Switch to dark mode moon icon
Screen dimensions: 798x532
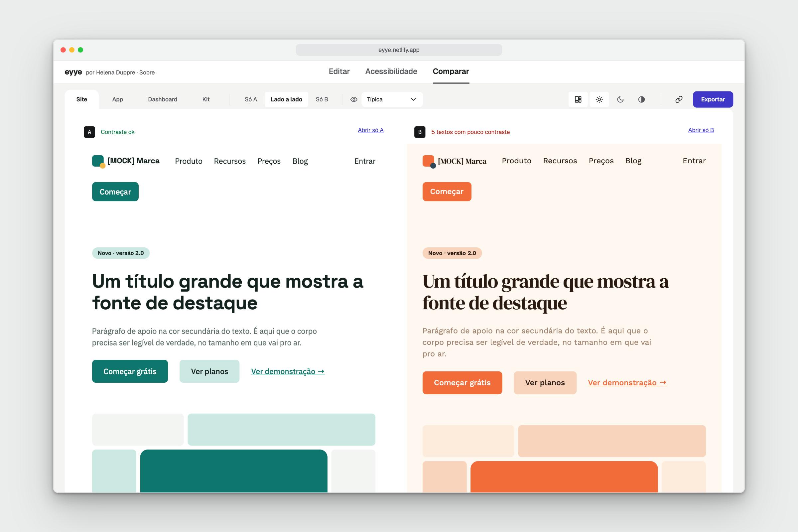click(x=620, y=99)
